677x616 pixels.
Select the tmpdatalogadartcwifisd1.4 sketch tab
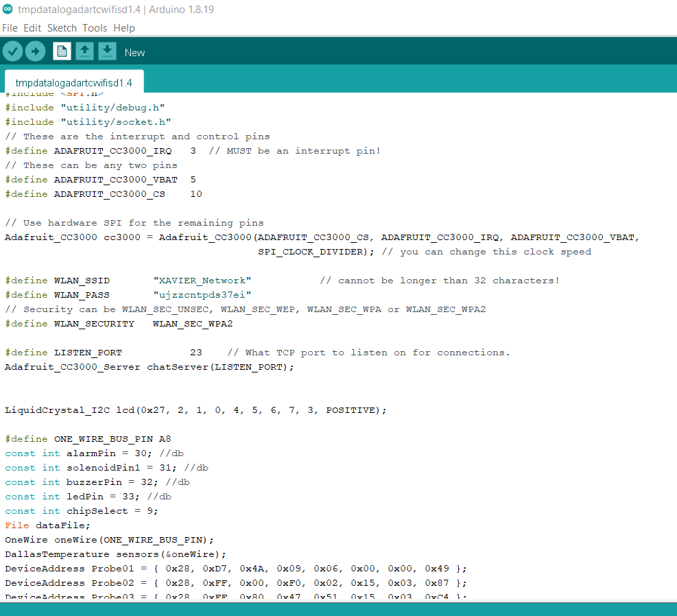74,82
